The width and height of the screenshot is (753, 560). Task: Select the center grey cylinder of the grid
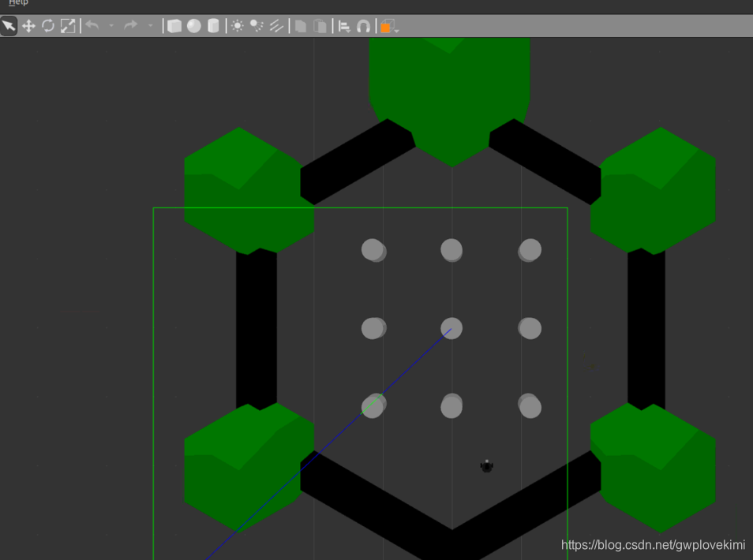coord(451,329)
